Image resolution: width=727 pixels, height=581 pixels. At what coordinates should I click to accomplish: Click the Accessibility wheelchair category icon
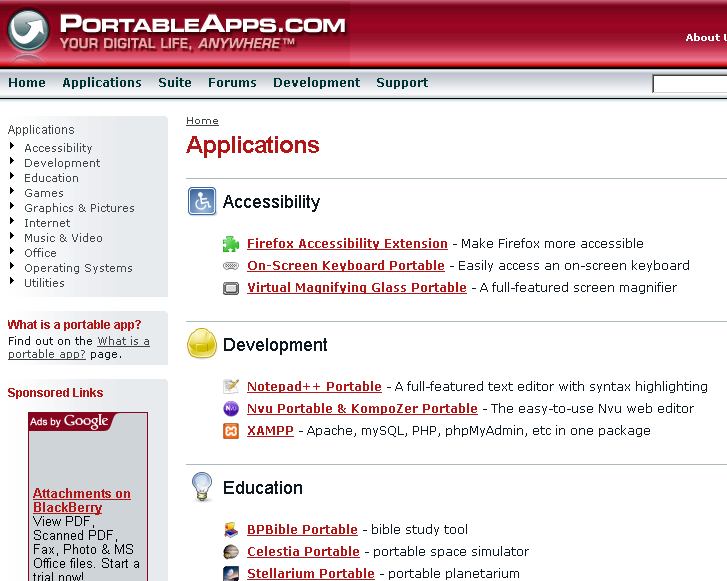[x=202, y=201]
